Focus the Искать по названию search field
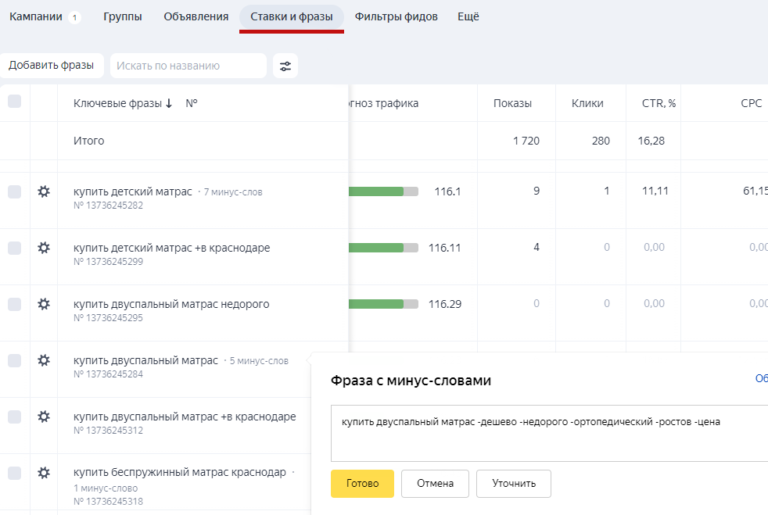768x515 pixels. [x=189, y=66]
